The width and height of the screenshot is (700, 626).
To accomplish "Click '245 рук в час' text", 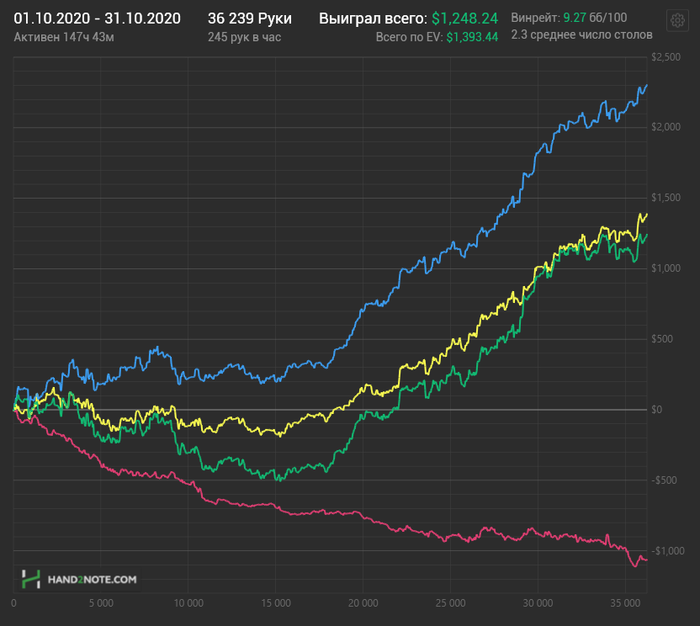I will 244,37.
